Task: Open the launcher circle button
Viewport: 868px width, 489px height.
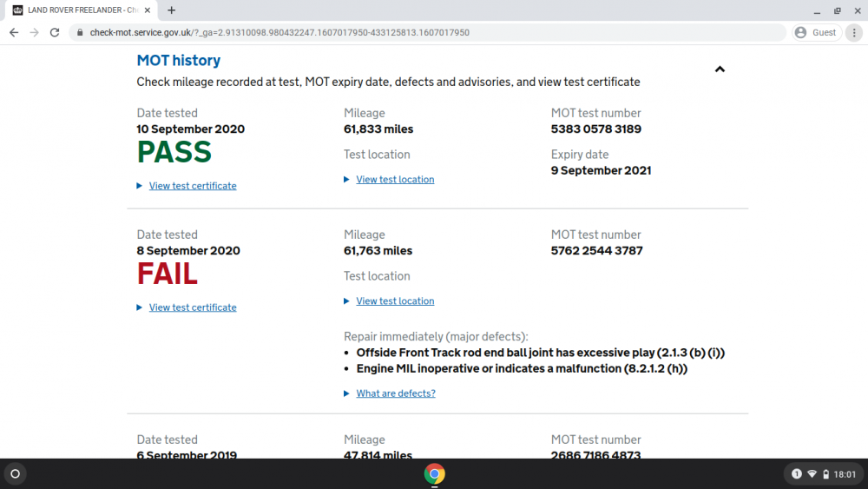Action: pyautogui.click(x=16, y=474)
